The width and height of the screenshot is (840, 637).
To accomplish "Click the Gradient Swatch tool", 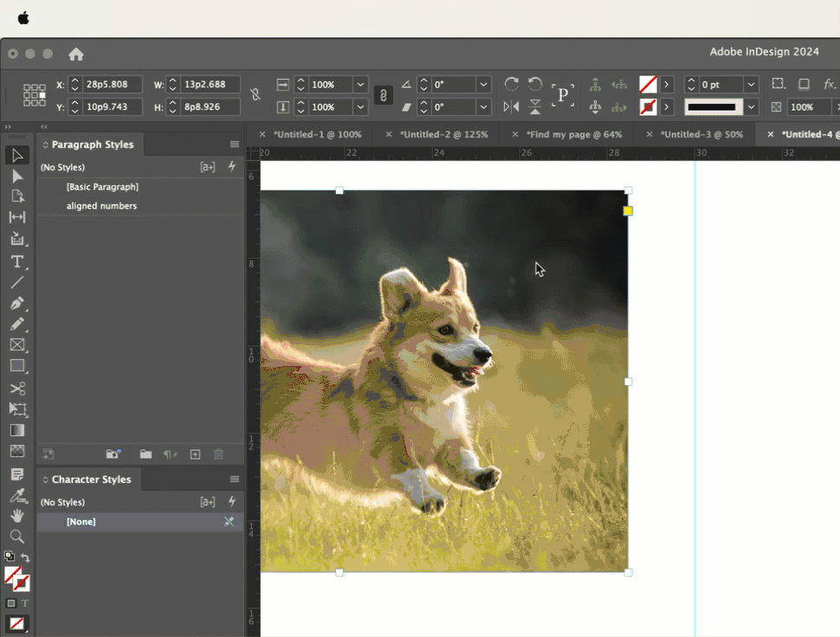I will click(17, 430).
